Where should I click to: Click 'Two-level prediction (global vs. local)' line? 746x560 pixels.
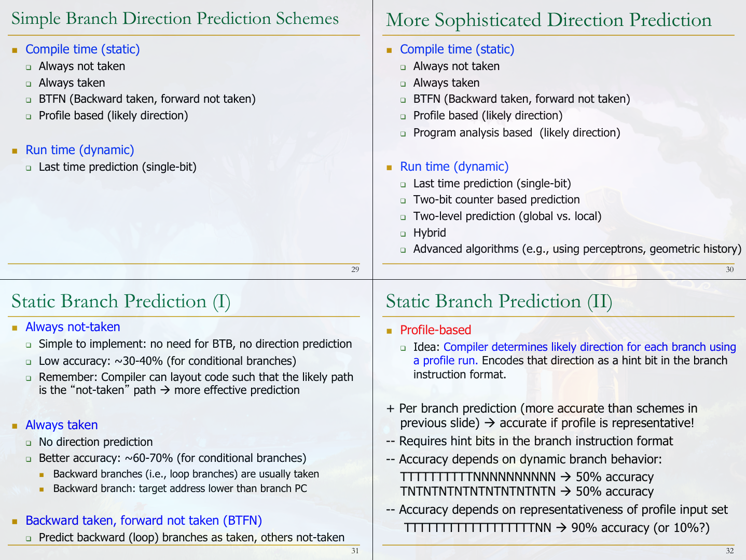click(x=507, y=216)
